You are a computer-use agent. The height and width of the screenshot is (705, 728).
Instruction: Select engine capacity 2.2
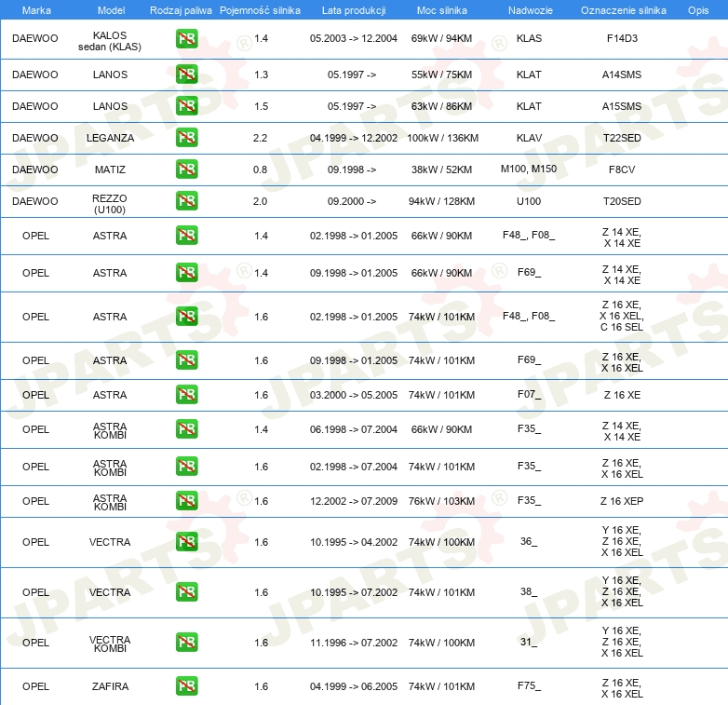click(x=260, y=138)
